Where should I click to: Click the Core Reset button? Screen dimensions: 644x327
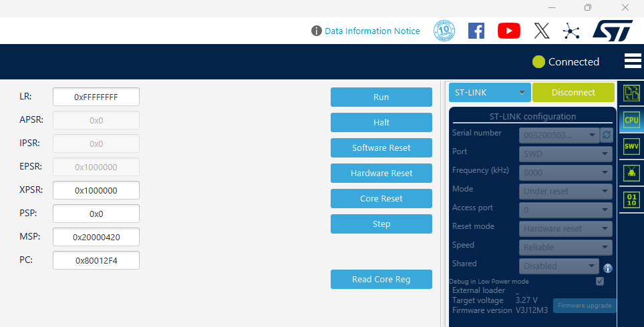coord(381,199)
